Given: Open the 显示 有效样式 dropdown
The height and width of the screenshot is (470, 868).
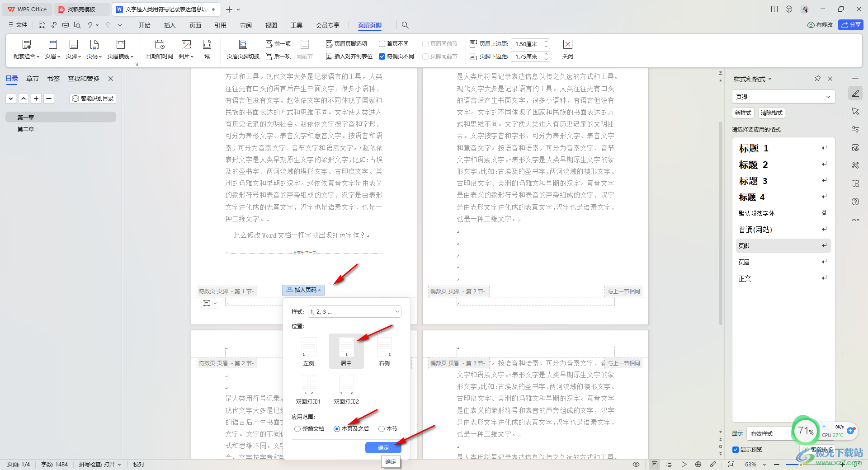Looking at the screenshot, I should [770, 434].
